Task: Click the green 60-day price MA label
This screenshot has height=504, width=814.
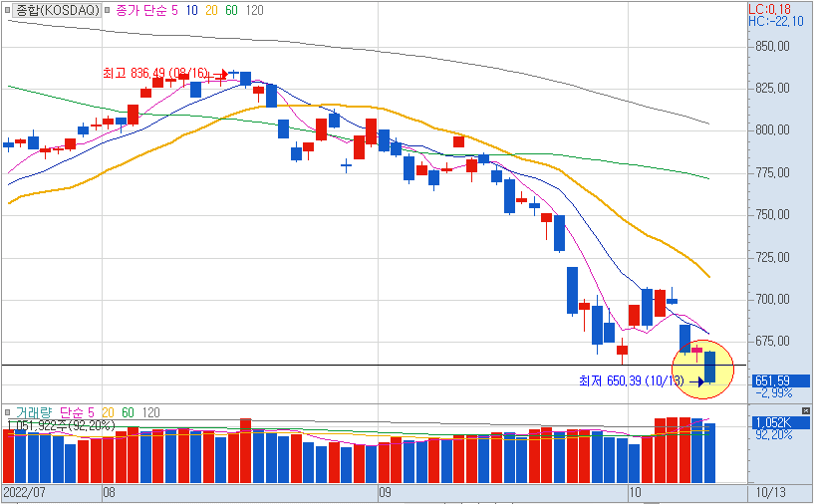Action: tap(231, 10)
